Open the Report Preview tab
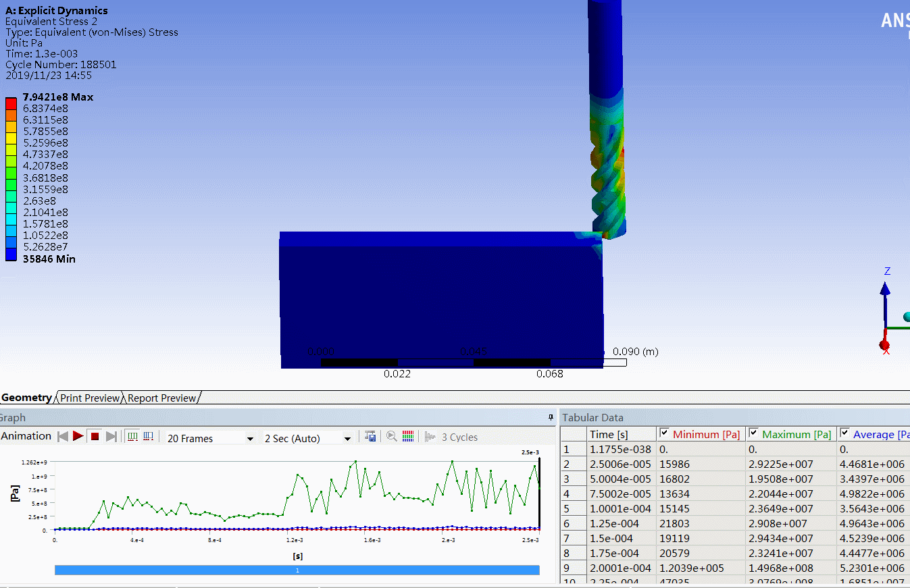 [161, 398]
